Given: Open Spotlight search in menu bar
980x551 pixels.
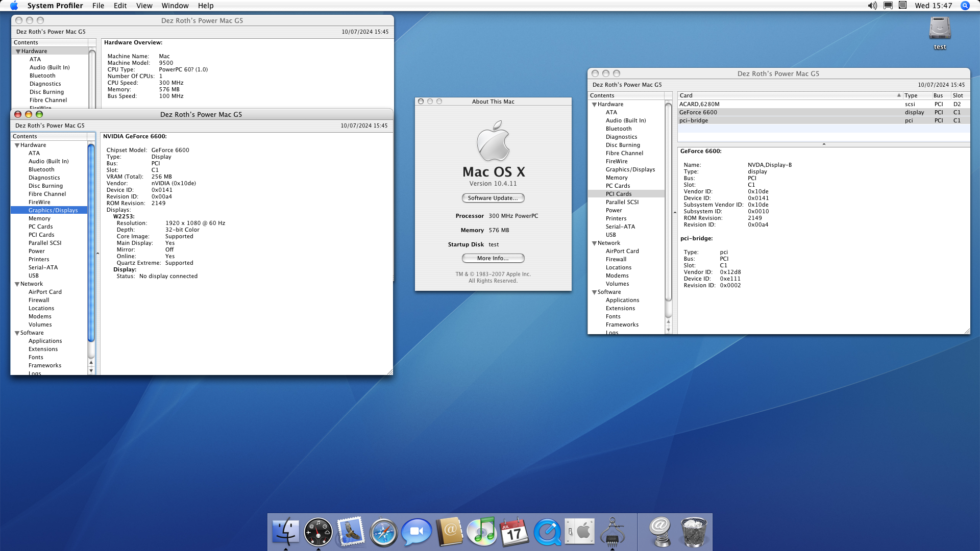Looking at the screenshot, I should [x=965, y=6].
